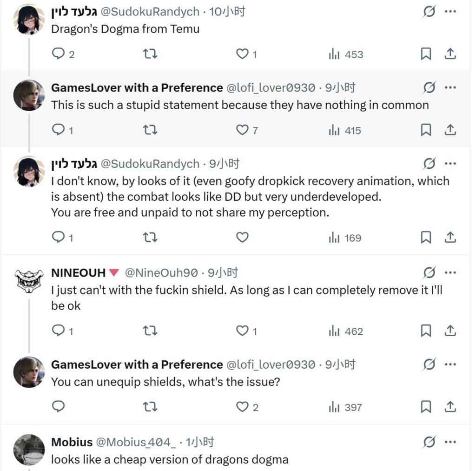This screenshot has width=476, height=471.
Task: Reply to NINEOUH's shield tweet
Action: (58, 331)
